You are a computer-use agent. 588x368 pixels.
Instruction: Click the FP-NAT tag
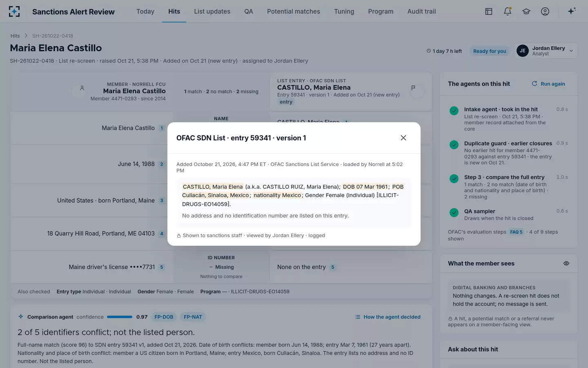point(193,317)
